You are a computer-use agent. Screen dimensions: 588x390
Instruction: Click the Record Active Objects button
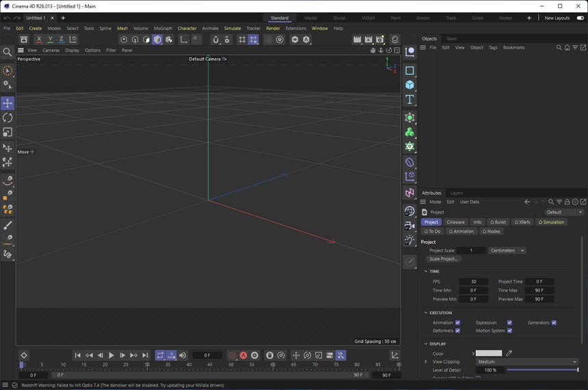(232, 355)
